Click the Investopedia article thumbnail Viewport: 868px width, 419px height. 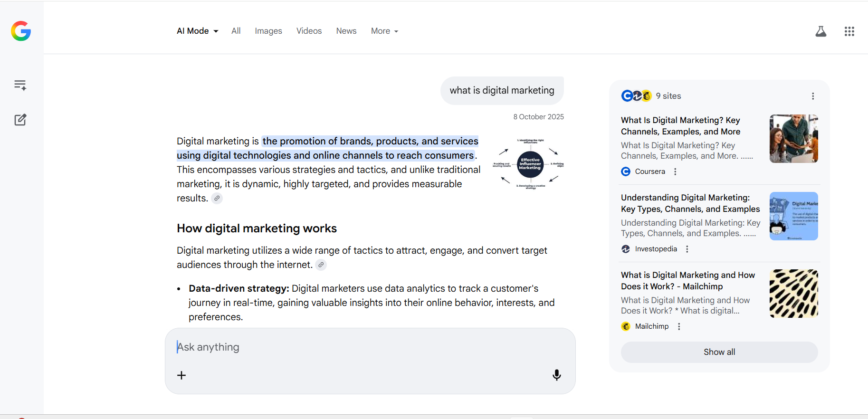point(793,216)
